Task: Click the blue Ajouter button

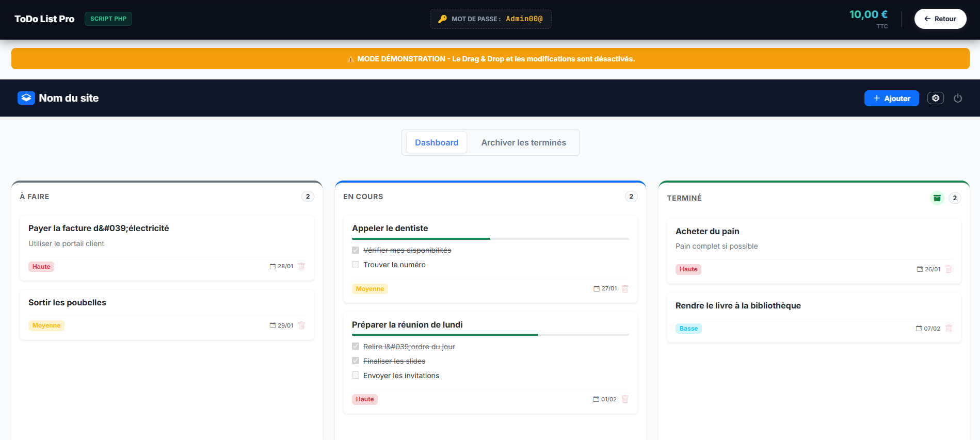Action: tap(891, 98)
